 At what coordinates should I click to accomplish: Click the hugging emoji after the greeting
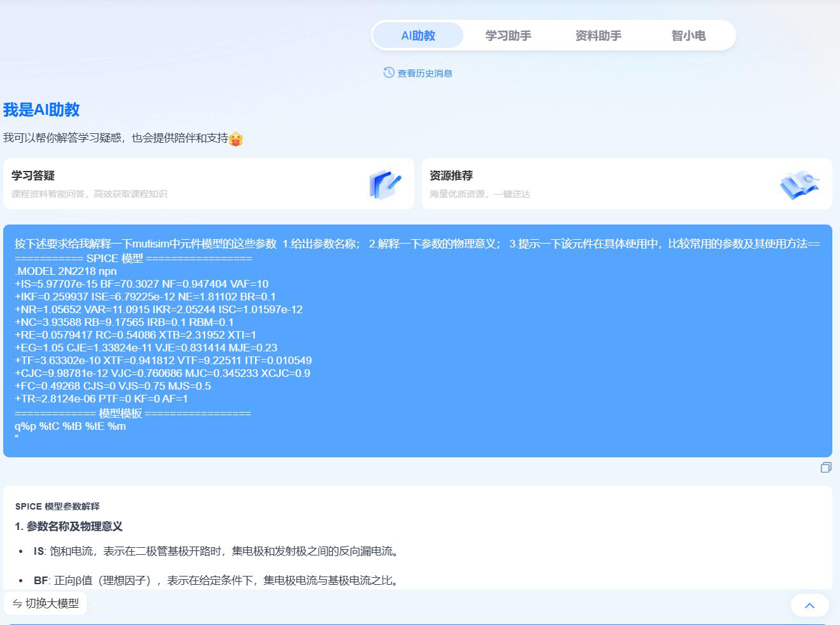tap(236, 138)
